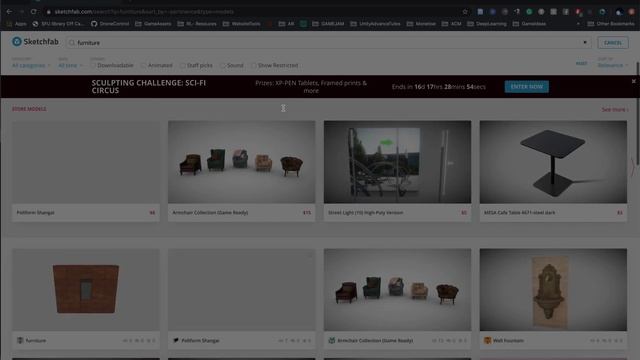
Task: Open the DeepLearning bookmark folder
Action: (x=487, y=24)
